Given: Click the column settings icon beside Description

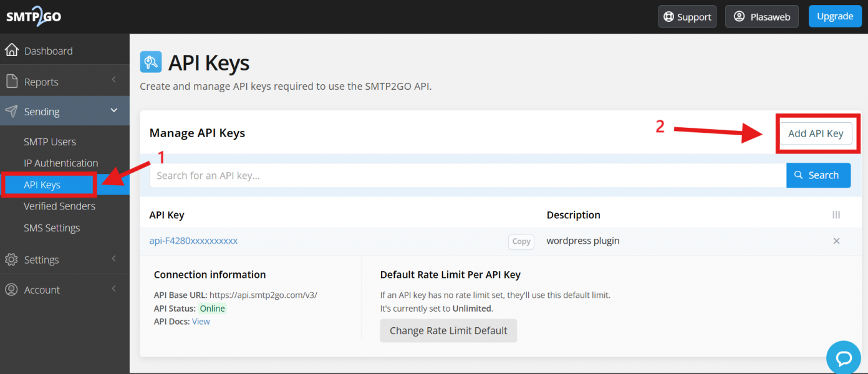Looking at the screenshot, I should 836,215.
